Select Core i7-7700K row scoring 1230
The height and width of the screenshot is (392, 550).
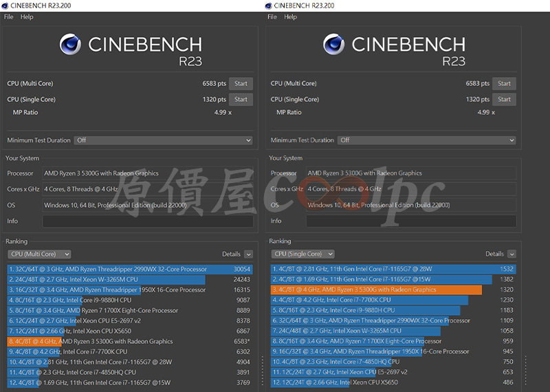click(x=393, y=300)
